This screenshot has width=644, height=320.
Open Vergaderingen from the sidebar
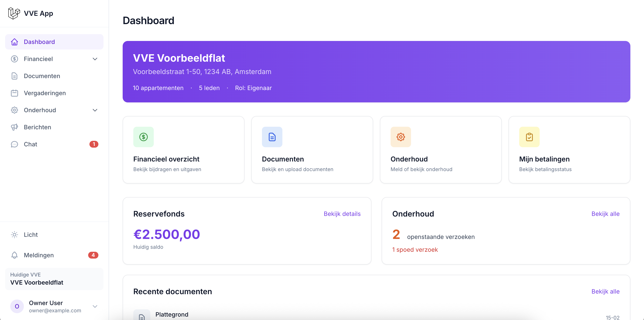pyautogui.click(x=45, y=93)
